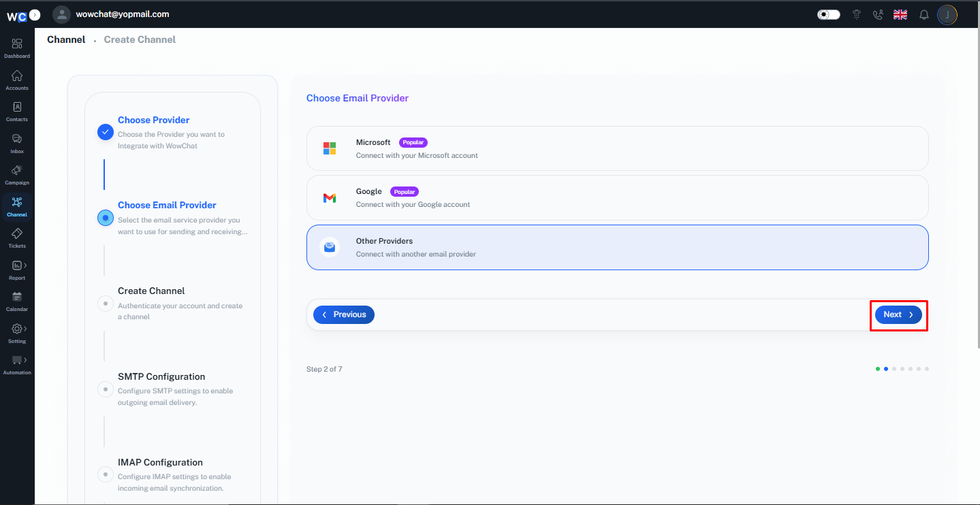Click the completed checkmark step circle
Viewport: 980px width, 505px height.
click(x=105, y=132)
